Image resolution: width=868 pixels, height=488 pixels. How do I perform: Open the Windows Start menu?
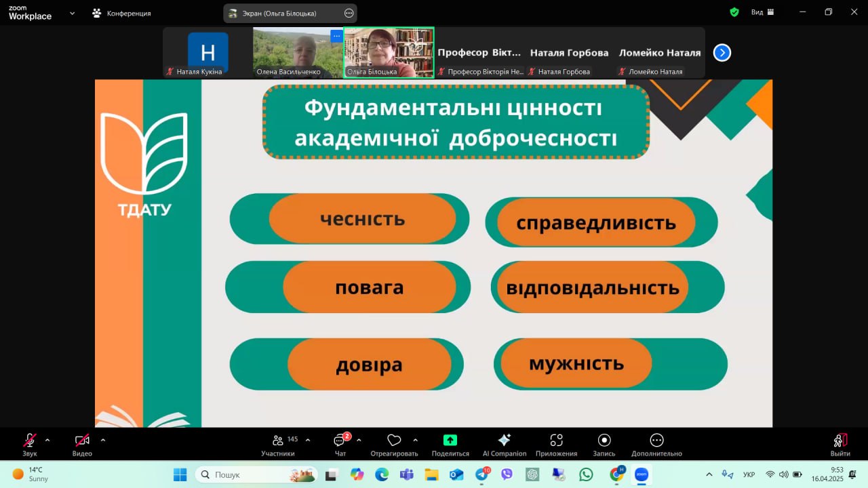coord(180,474)
